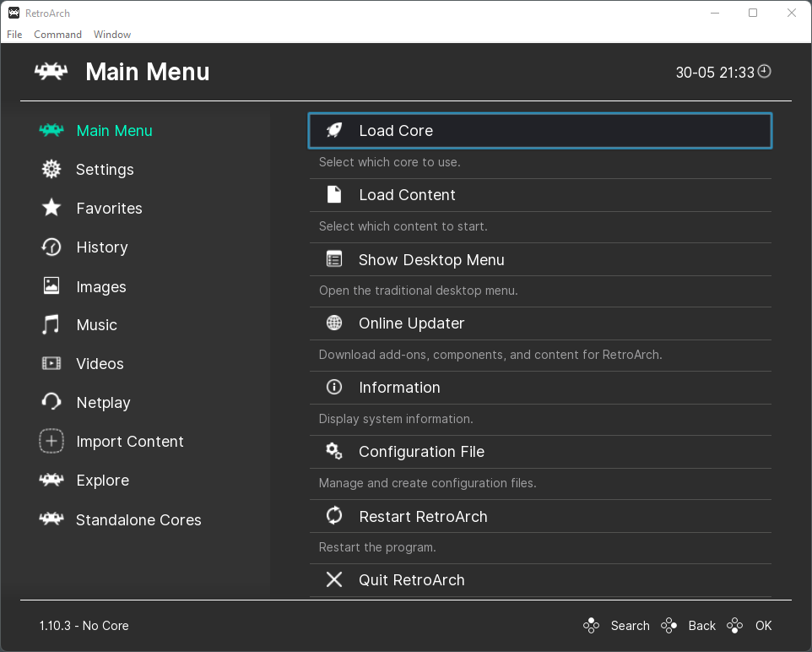Select Load Content entry
This screenshot has height=652, width=812.
[540, 195]
